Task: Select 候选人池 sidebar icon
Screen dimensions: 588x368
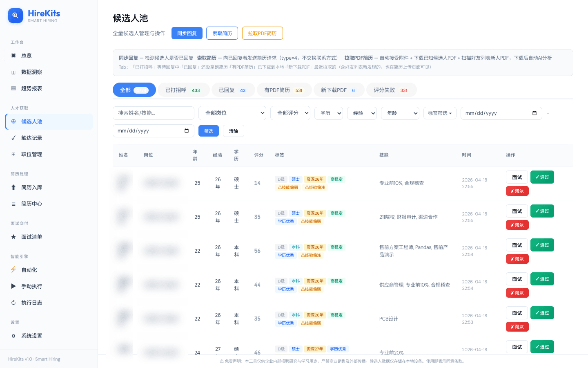Action: [13, 121]
